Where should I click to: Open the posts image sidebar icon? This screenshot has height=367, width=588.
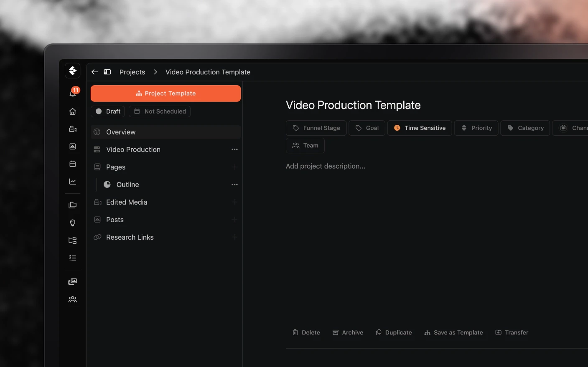73,147
